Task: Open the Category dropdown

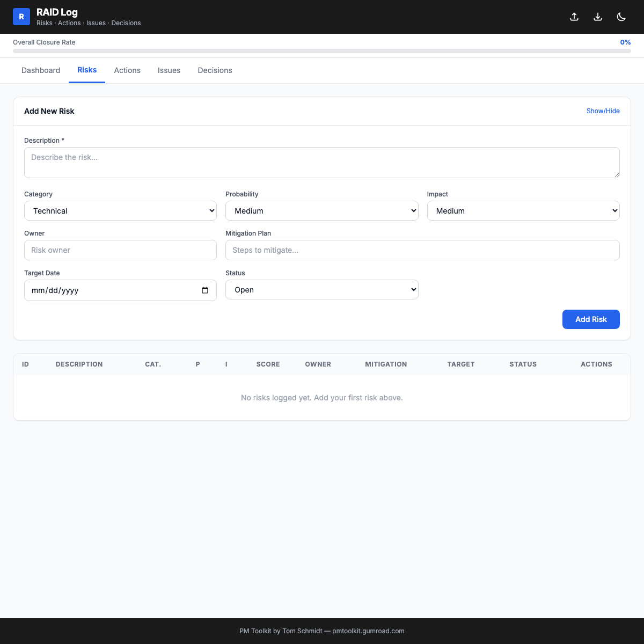Action: click(120, 211)
